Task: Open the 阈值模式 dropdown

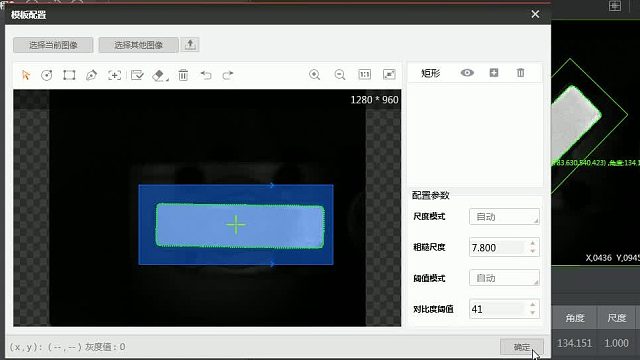Action: click(504, 278)
